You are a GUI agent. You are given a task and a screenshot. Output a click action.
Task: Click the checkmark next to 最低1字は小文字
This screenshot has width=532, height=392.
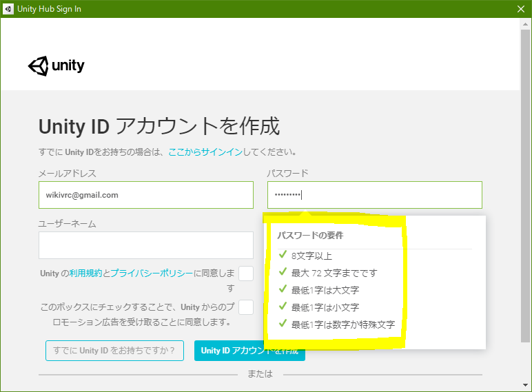click(x=283, y=306)
